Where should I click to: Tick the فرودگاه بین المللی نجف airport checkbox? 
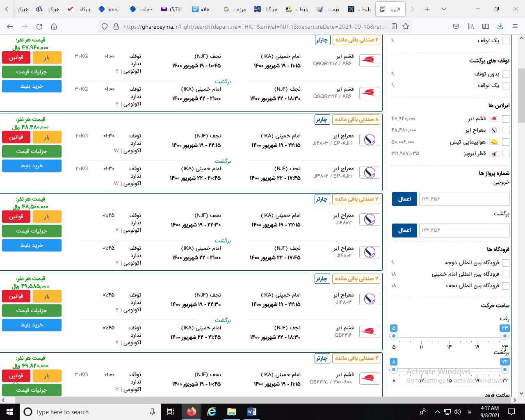[x=507, y=285]
